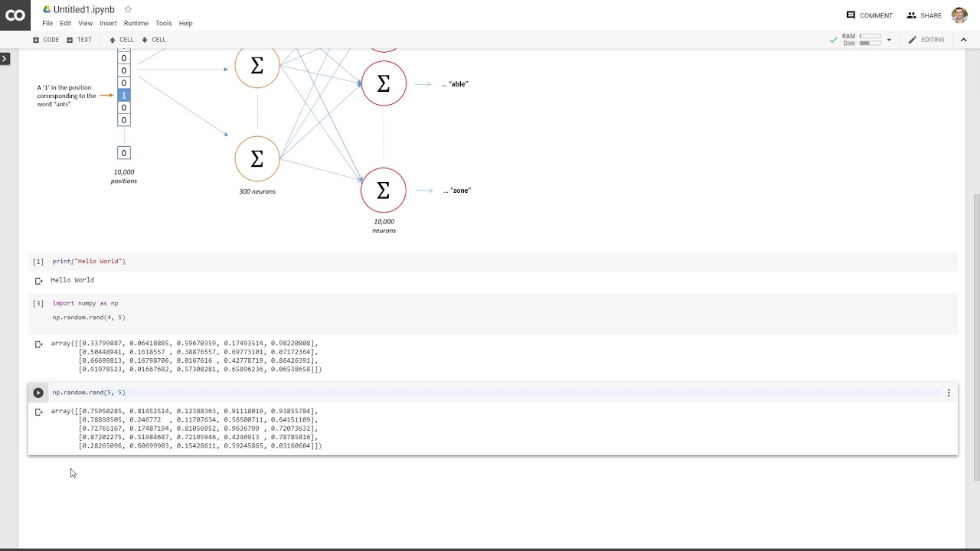
Task: Click the Hello World output text
Action: click(73, 280)
